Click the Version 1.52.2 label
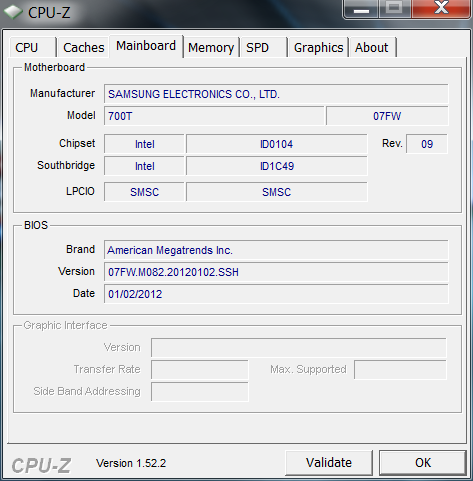The image size is (473, 481). 131,463
